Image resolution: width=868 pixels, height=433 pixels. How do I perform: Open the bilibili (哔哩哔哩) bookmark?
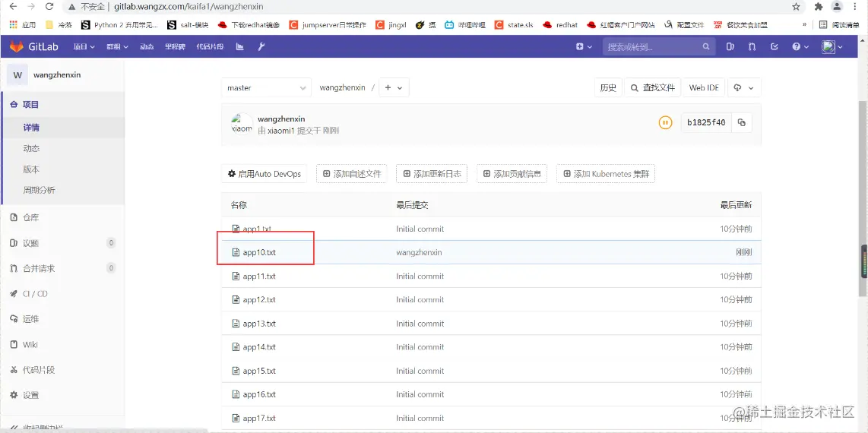464,25
